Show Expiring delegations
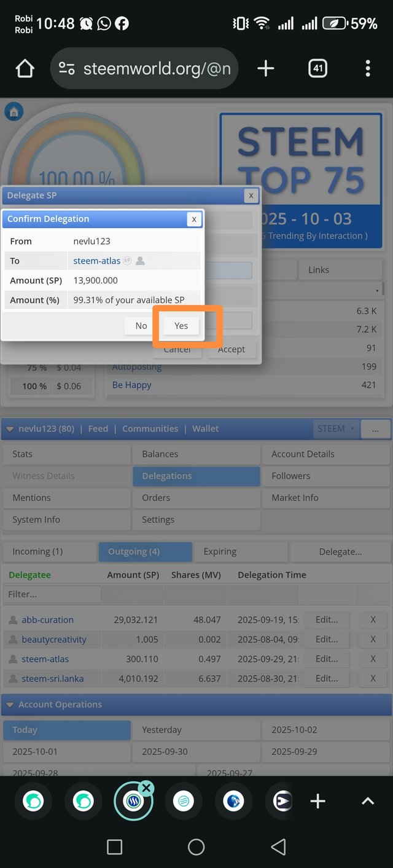This screenshot has height=868, width=393. tap(241, 551)
